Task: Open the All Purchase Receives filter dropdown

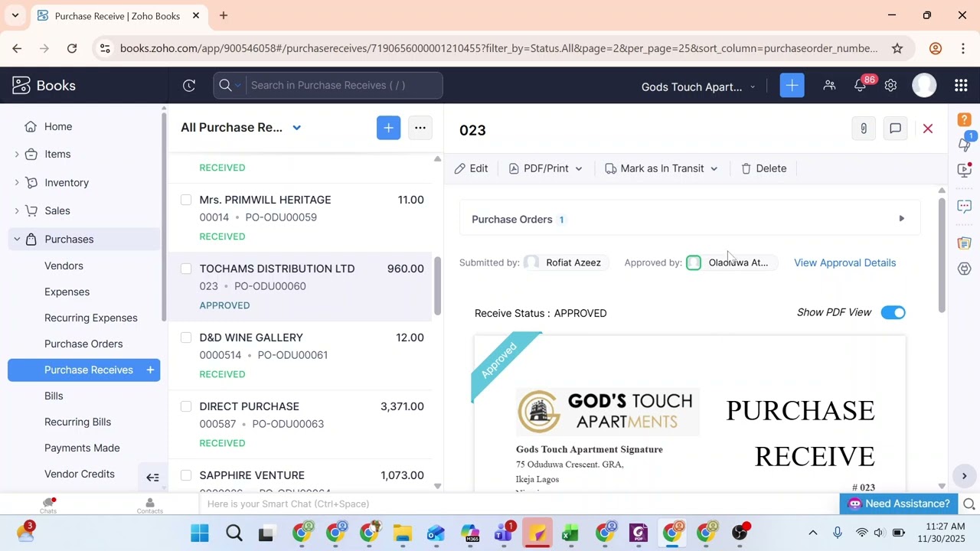Action: click(x=297, y=128)
